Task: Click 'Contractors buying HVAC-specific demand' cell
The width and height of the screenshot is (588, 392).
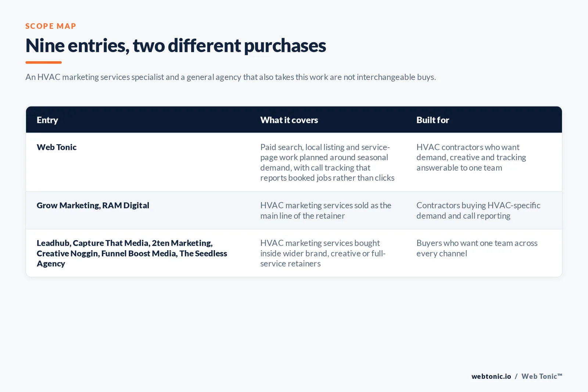Action: click(478, 211)
